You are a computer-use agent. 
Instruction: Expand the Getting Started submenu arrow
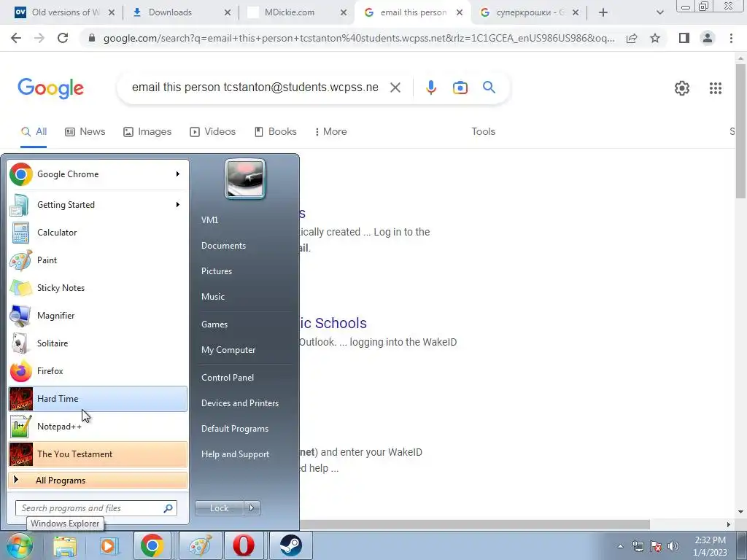tap(178, 205)
